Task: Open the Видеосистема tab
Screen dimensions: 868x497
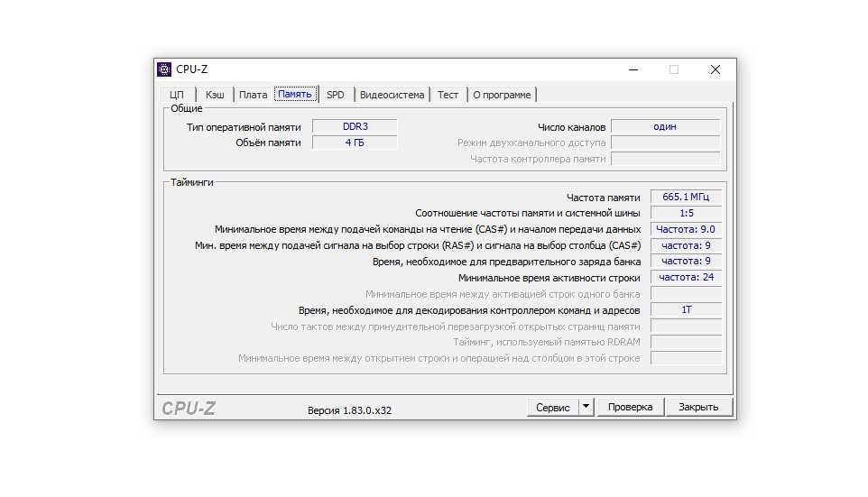Action: [392, 95]
